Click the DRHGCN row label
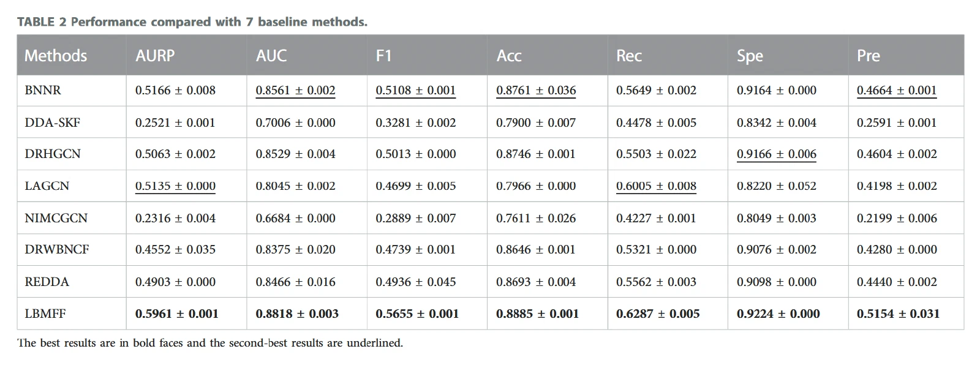 (53, 154)
